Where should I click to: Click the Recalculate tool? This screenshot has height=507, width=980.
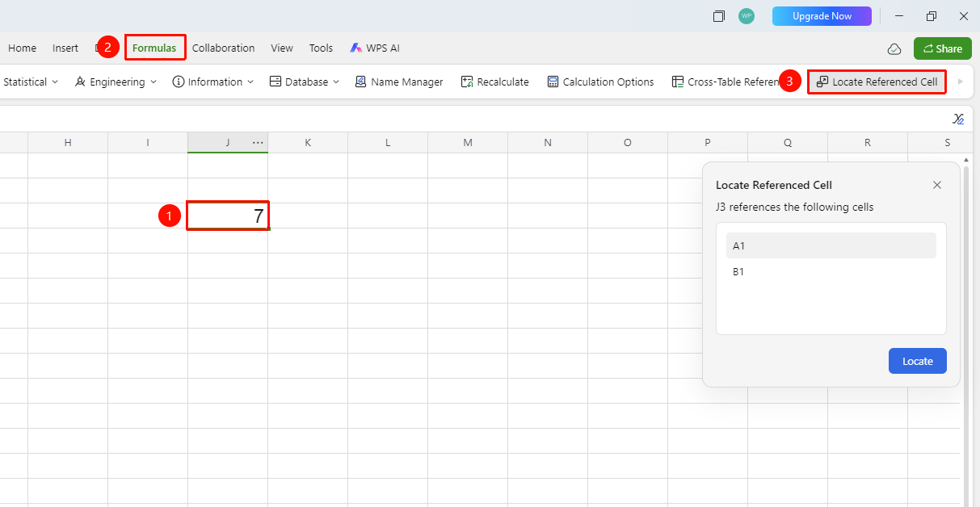pyautogui.click(x=494, y=82)
